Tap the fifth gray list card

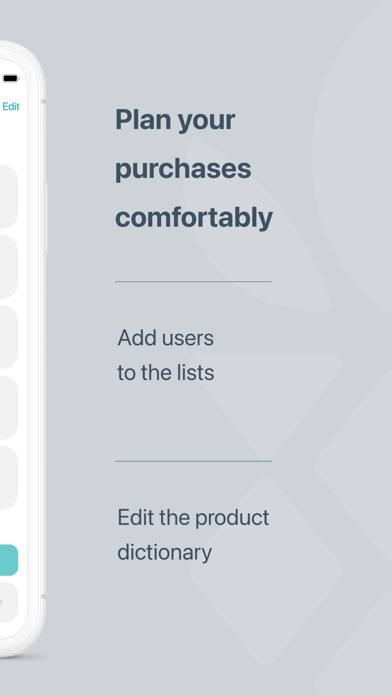[8, 478]
